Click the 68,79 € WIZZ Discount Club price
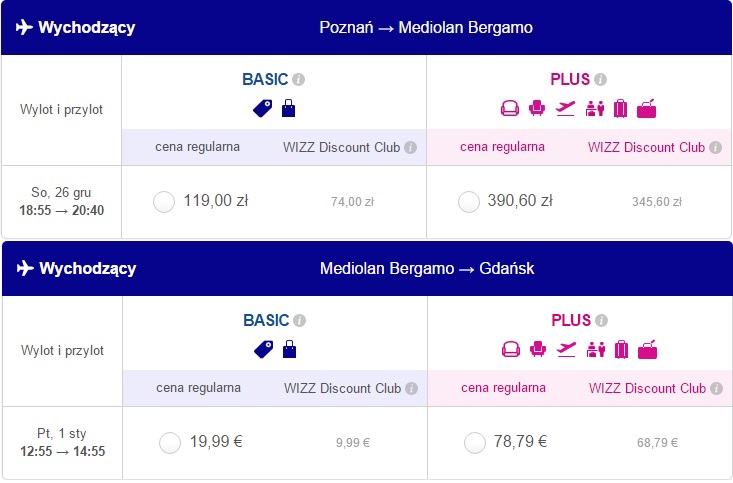This screenshot has height=483, width=733. pos(657,443)
